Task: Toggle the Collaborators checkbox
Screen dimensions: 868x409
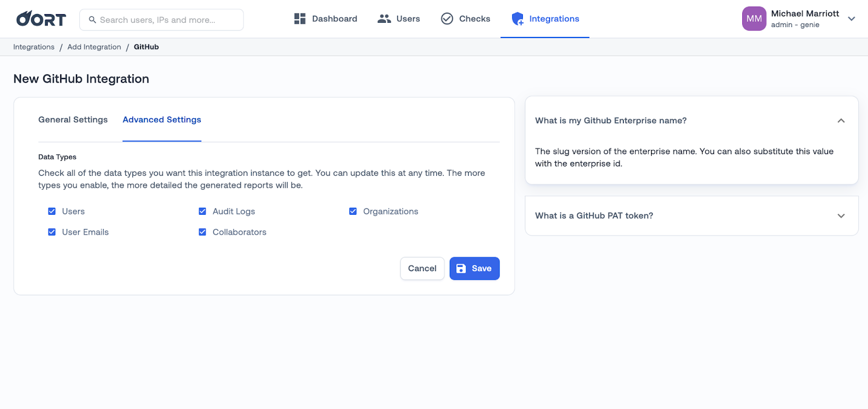Action: click(202, 232)
